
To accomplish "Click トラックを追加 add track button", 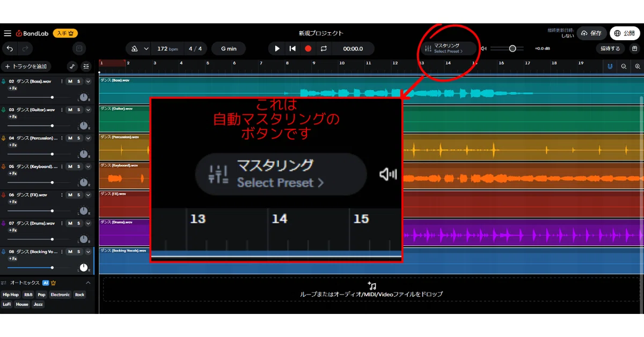I will pos(26,67).
